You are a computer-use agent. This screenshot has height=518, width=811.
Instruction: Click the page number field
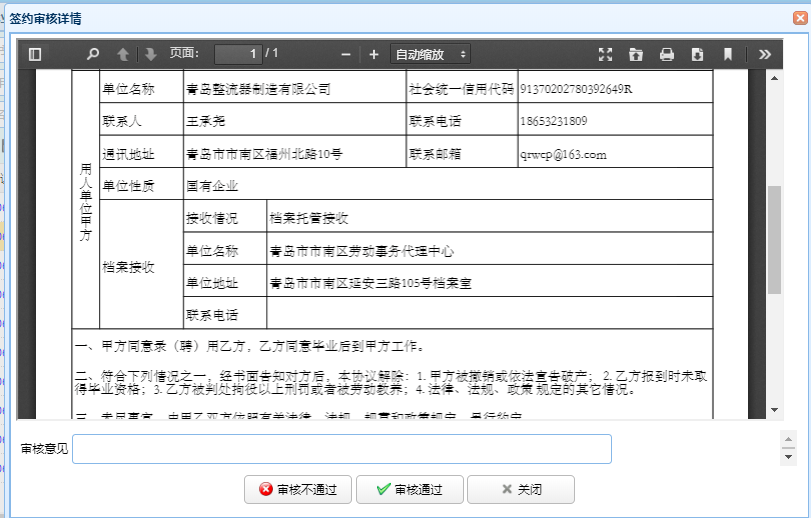click(238, 54)
